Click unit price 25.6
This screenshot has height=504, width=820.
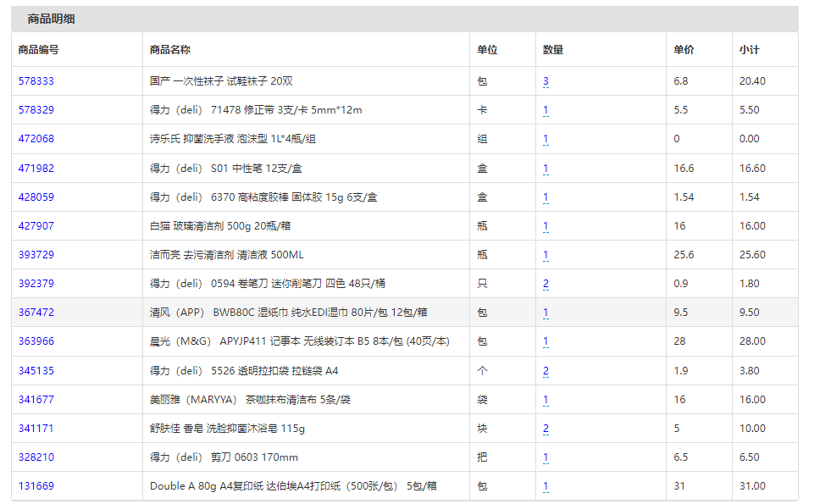pos(684,255)
